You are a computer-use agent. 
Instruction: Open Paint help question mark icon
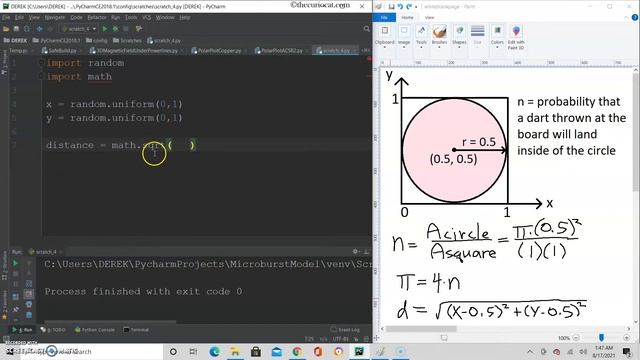(x=635, y=18)
